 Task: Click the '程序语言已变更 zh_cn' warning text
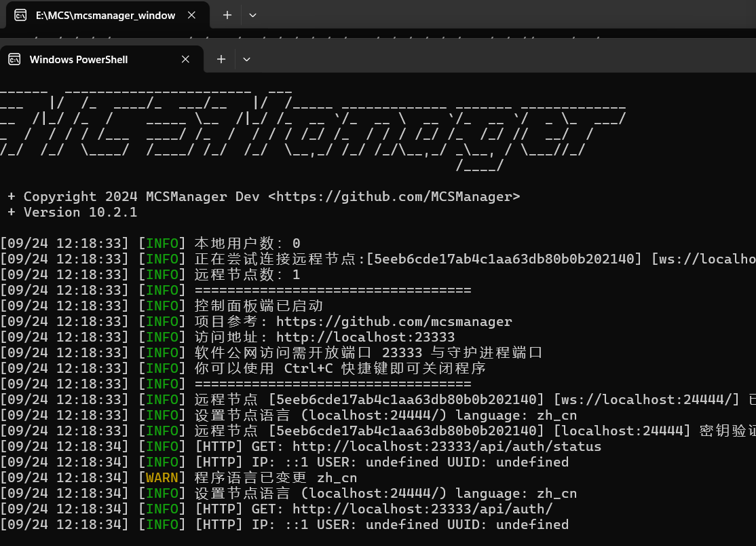pos(276,478)
